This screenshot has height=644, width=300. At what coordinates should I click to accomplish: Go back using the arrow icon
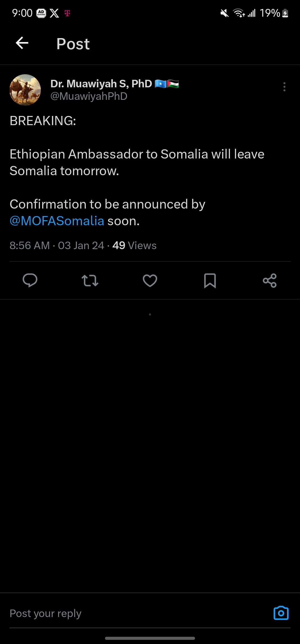(22, 43)
